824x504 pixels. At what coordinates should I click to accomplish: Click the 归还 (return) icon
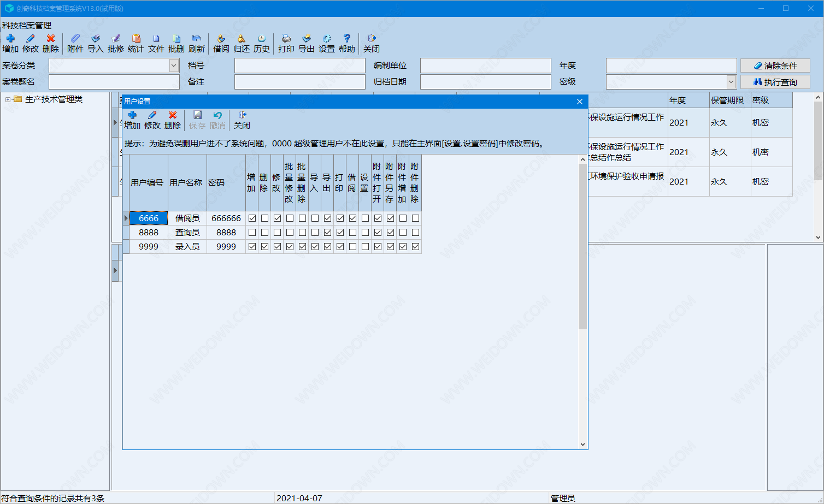pyautogui.click(x=242, y=43)
